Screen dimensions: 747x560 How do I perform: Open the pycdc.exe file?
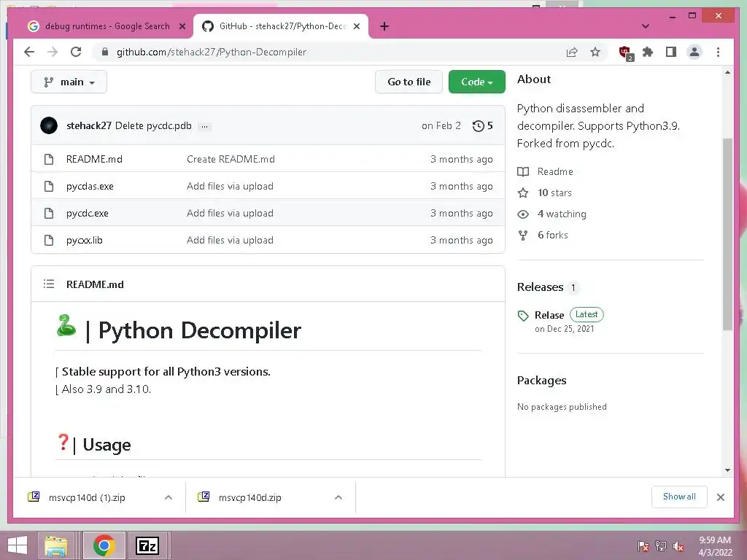click(x=88, y=214)
